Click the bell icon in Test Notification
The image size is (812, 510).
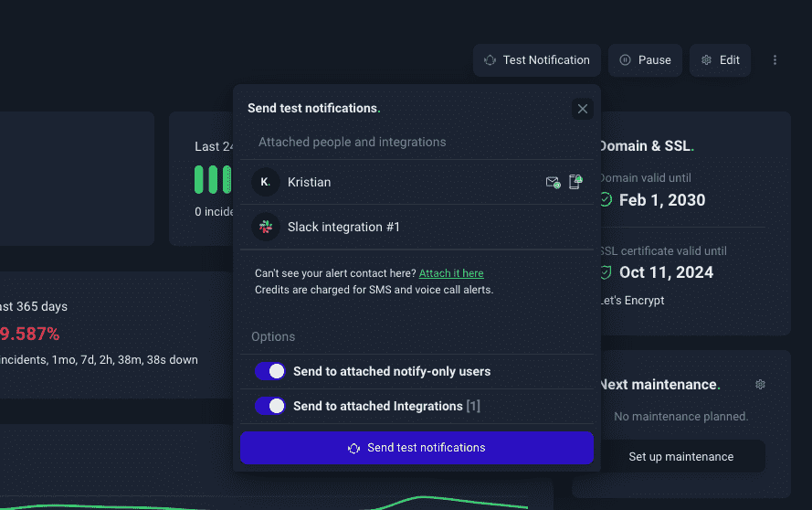pos(490,60)
